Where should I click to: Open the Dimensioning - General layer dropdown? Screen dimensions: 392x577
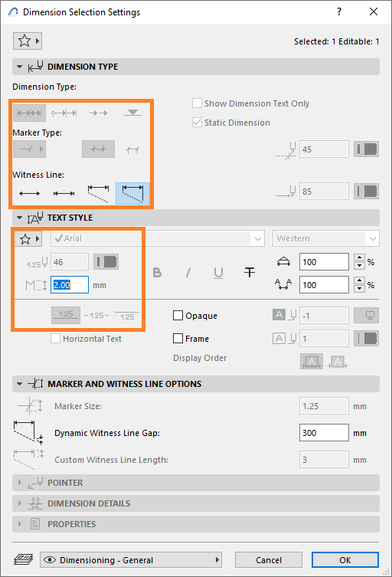point(131,560)
